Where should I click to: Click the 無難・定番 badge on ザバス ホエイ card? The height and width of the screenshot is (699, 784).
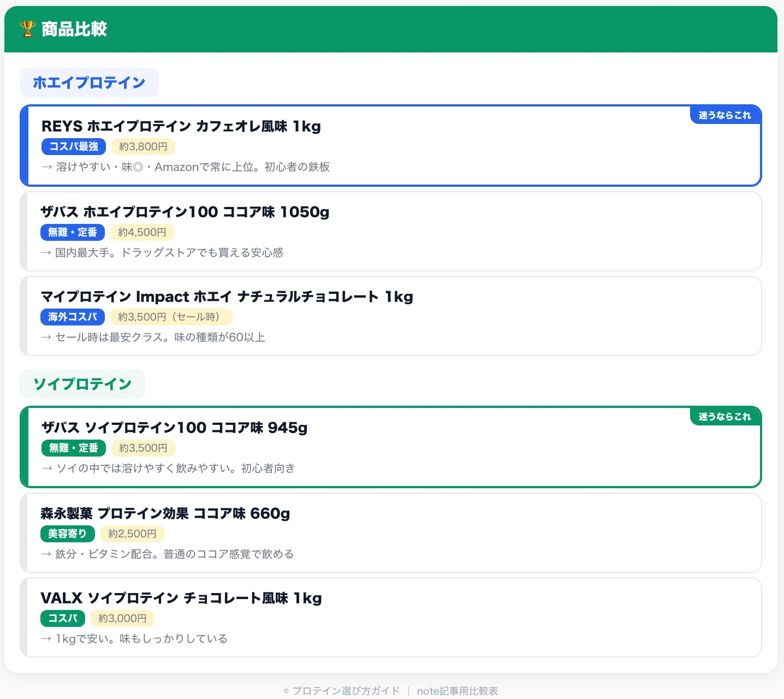click(x=73, y=232)
